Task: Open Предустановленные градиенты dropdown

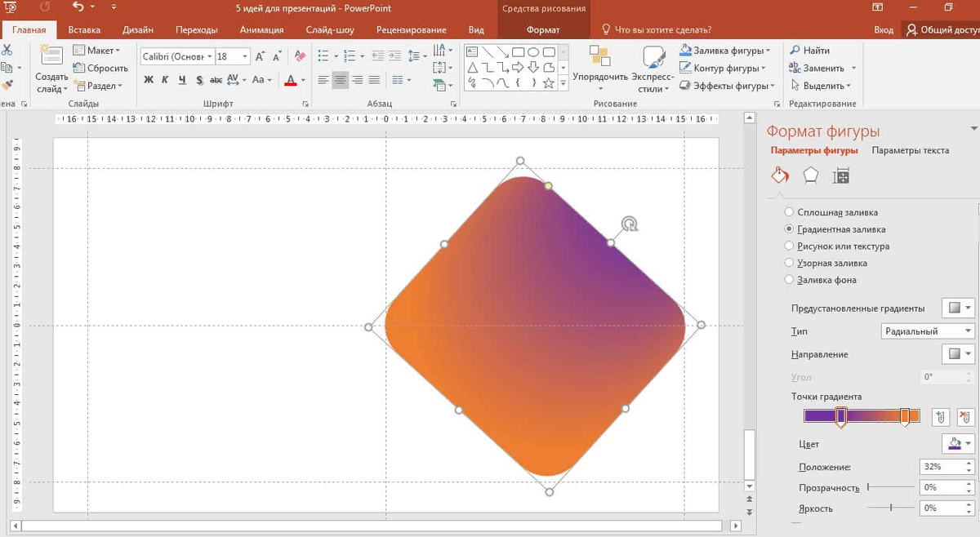Action: [959, 308]
